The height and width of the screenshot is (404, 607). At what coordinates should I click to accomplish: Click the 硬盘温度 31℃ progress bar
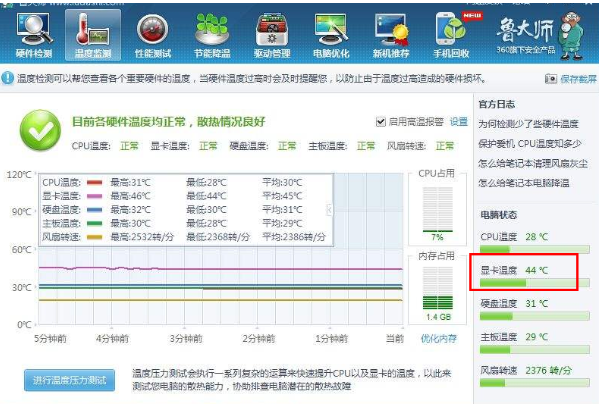coord(535,316)
